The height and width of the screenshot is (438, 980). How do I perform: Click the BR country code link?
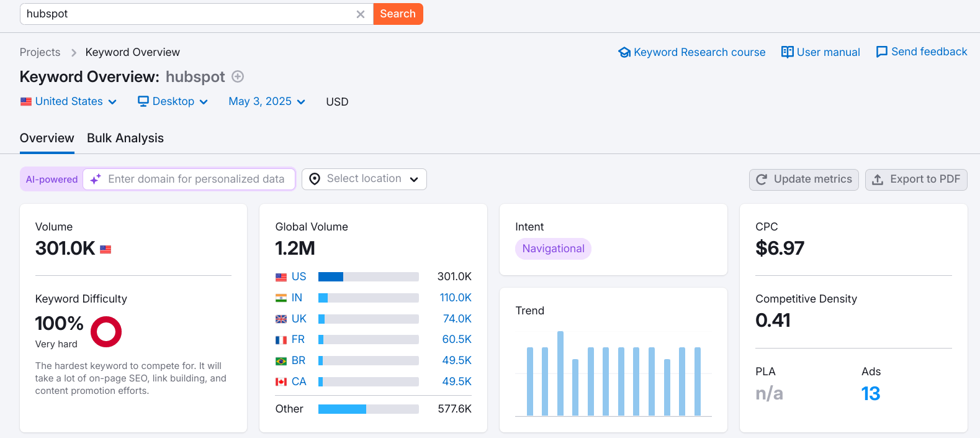coord(299,360)
